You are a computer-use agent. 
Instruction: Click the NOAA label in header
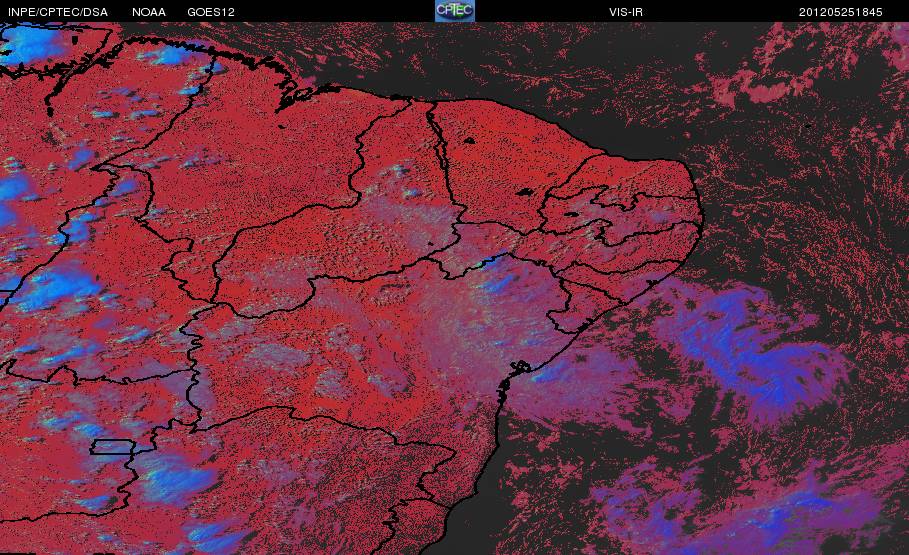coord(149,12)
